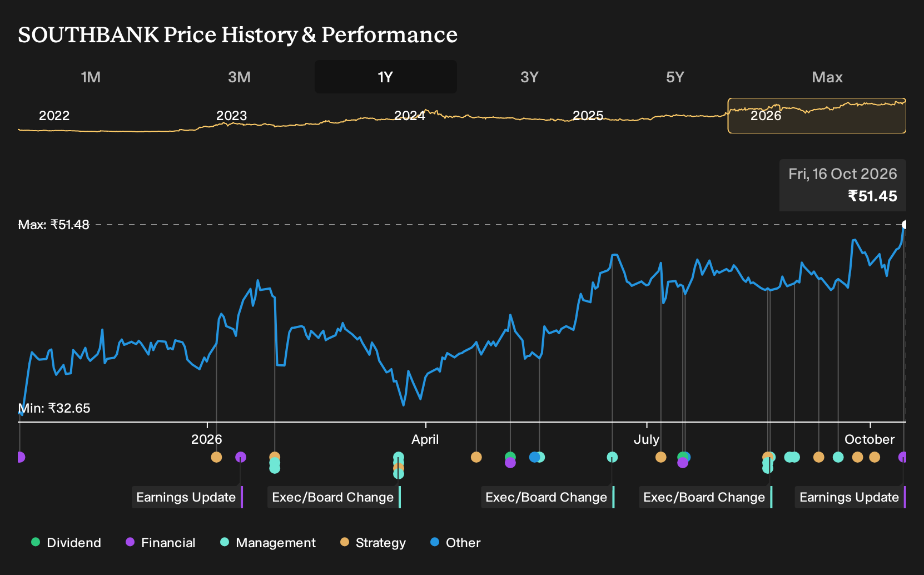The width and height of the screenshot is (924, 575).
Task: Click the lone orange Strategy marker after April
Action: tap(476, 457)
